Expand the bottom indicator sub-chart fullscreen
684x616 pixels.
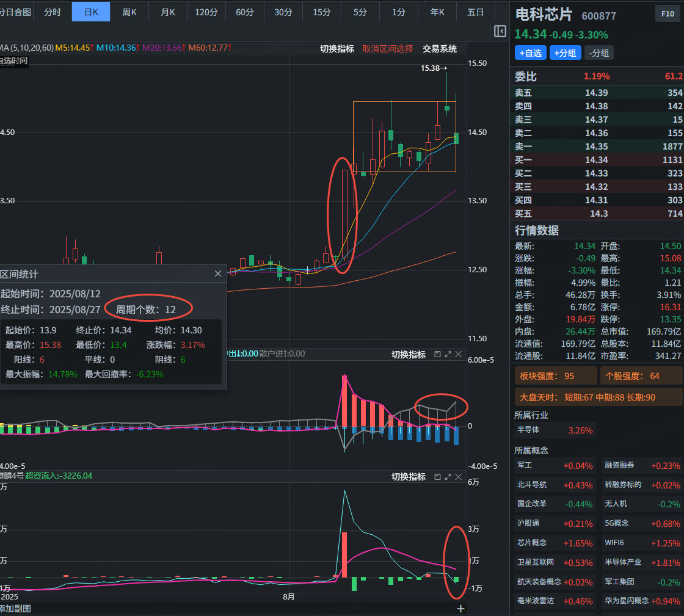tap(448, 476)
